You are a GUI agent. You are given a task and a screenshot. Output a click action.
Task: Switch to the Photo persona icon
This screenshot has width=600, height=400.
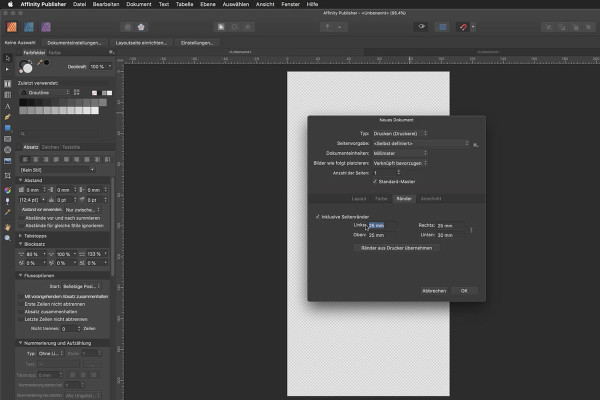pyautogui.click(x=46, y=27)
